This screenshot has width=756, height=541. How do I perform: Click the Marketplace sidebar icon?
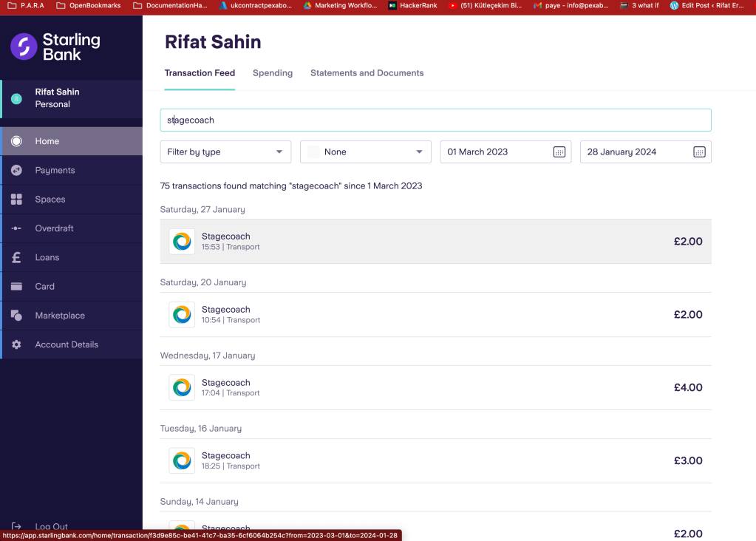(x=16, y=316)
